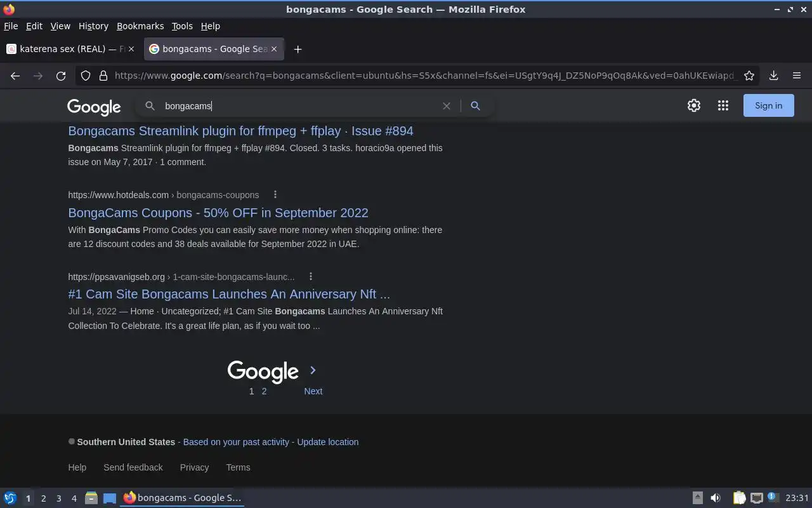Image resolution: width=812 pixels, height=508 pixels.
Task: Switch to workspace 4 in taskbar
Action: pyautogui.click(x=74, y=498)
